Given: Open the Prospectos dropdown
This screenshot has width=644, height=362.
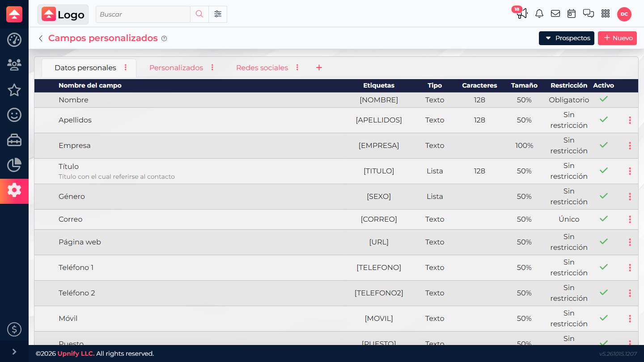Looking at the screenshot, I should point(567,38).
